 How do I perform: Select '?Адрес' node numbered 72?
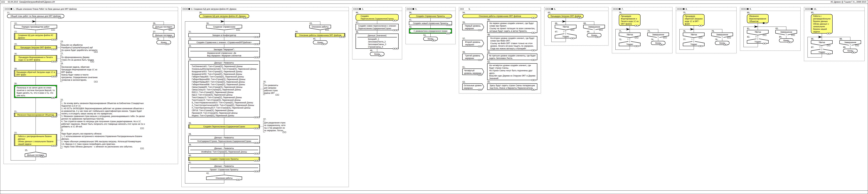(x=629, y=44)
